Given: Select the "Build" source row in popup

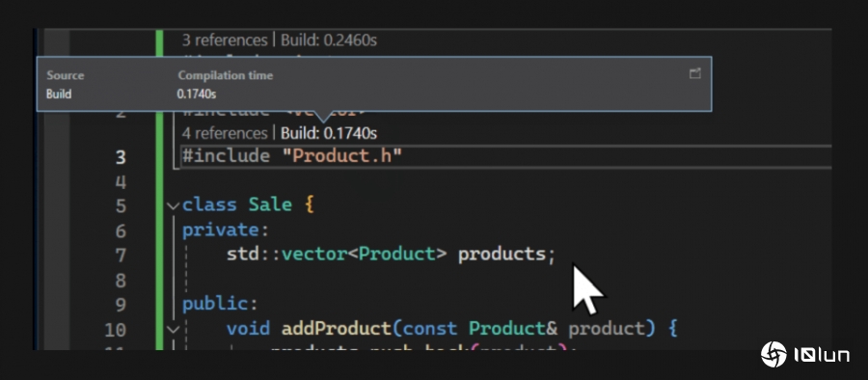Looking at the screenshot, I should (59, 95).
